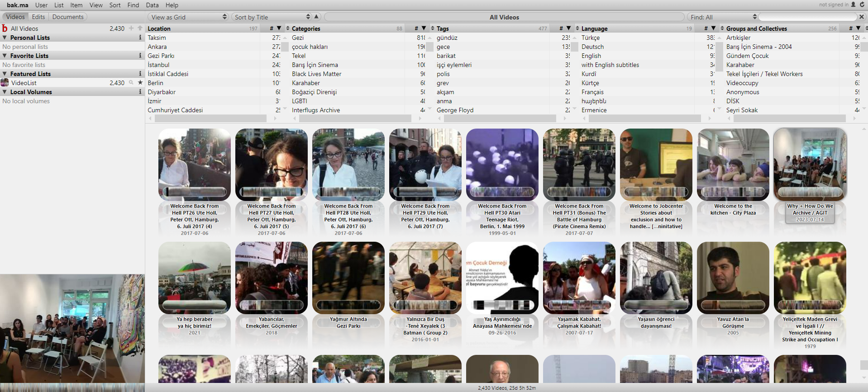868x392 pixels.
Task: Open the filter selector beside Categories
Action: click(287, 29)
